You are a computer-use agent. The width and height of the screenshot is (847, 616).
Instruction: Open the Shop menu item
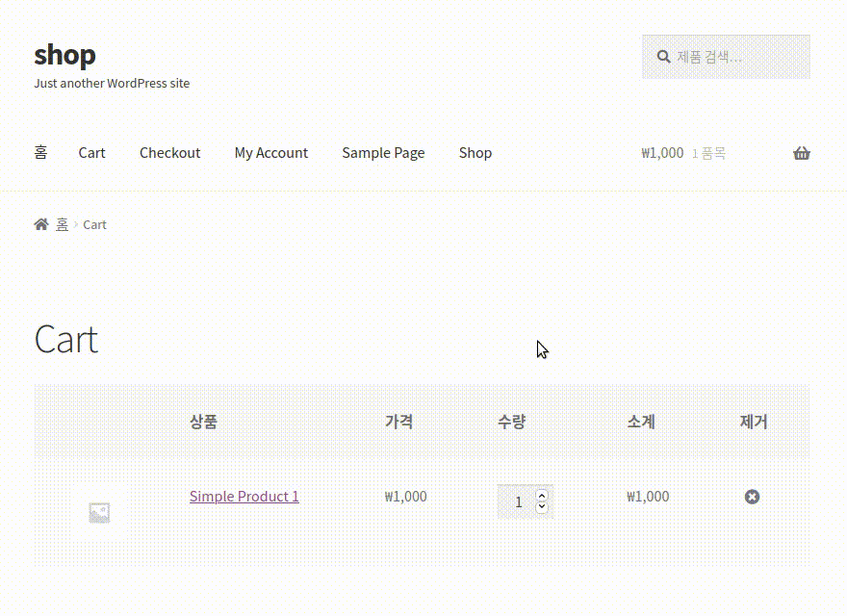(475, 153)
